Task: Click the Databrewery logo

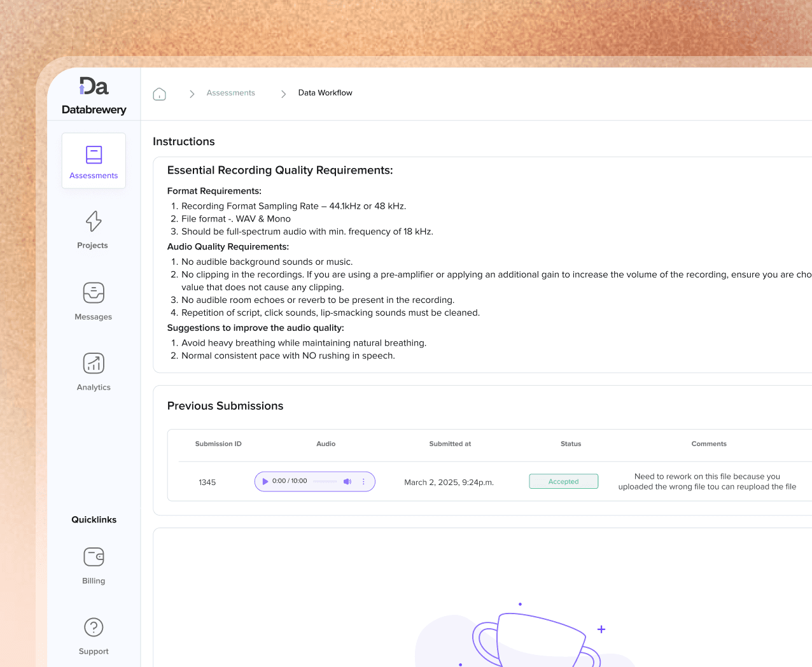Action: pyautogui.click(x=94, y=96)
